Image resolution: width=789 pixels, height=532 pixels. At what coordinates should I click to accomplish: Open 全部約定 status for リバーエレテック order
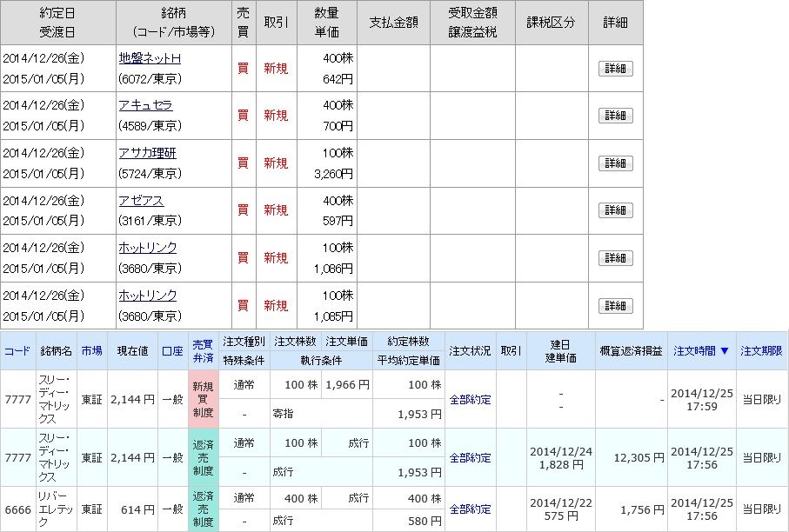470,509
